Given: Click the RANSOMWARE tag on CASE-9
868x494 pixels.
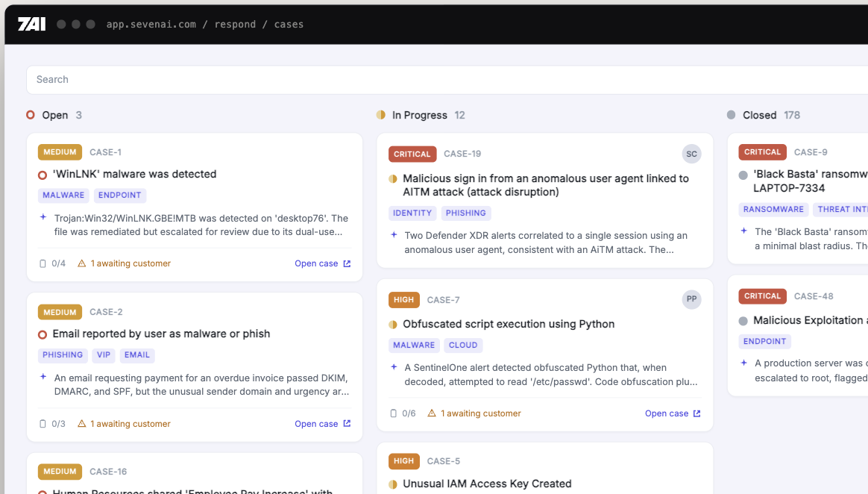Looking at the screenshot, I should [773, 210].
